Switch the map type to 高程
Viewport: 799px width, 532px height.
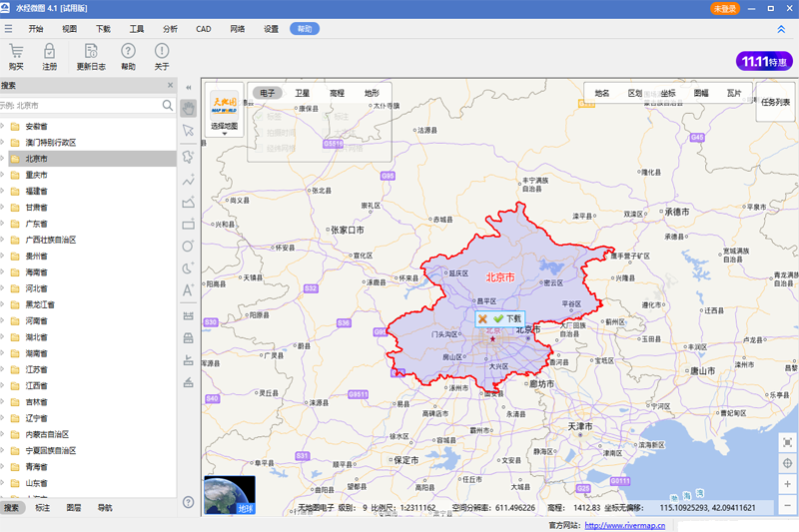pyautogui.click(x=337, y=93)
